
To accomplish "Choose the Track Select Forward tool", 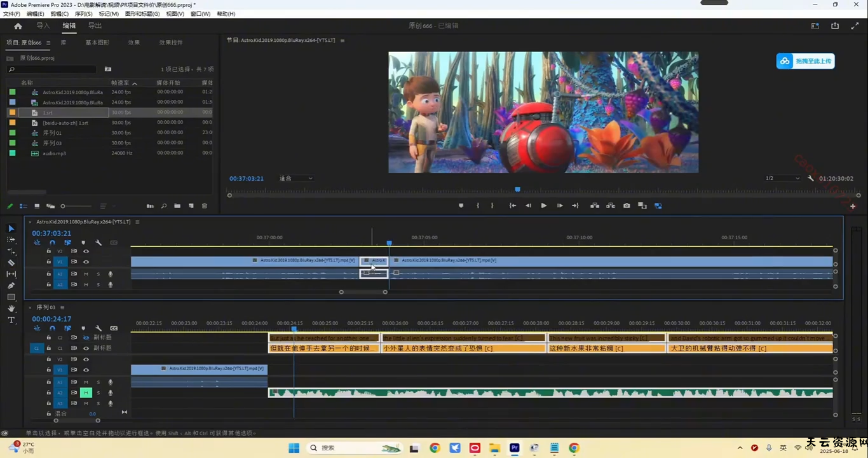I will [x=11, y=240].
